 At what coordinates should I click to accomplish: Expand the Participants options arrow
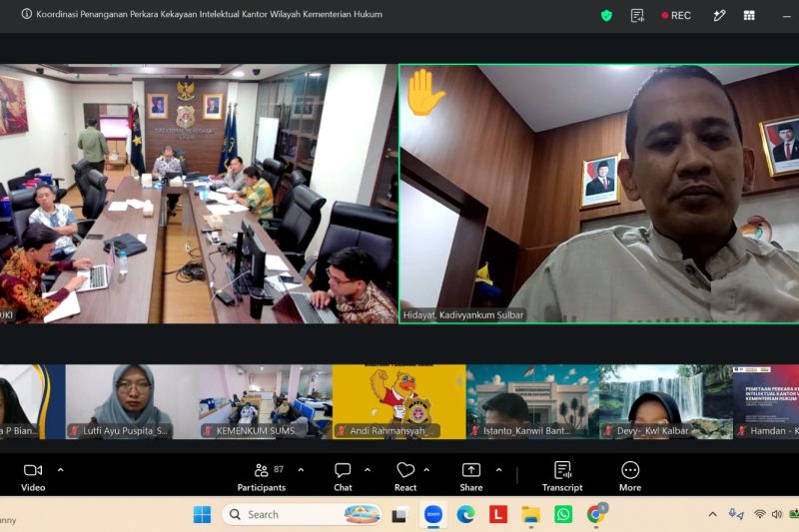[302, 470]
